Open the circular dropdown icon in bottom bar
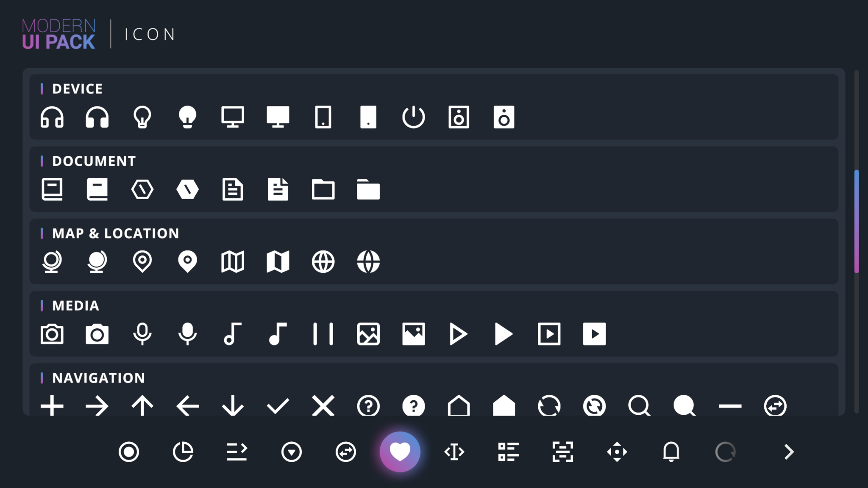This screenshot has width=868, height=488. tap(292, 452)
